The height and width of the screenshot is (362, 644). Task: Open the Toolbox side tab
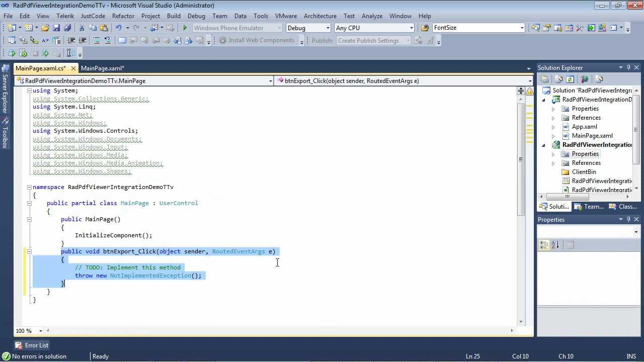coord(5,133)
